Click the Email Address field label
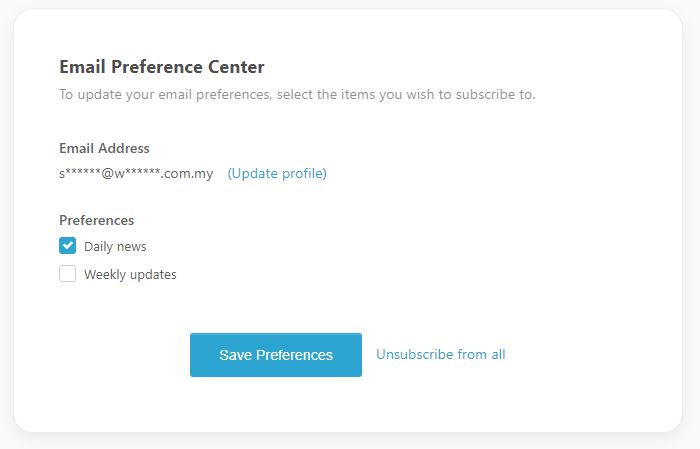This screenshot has width=700, height=449. click(x=104, y=148)
